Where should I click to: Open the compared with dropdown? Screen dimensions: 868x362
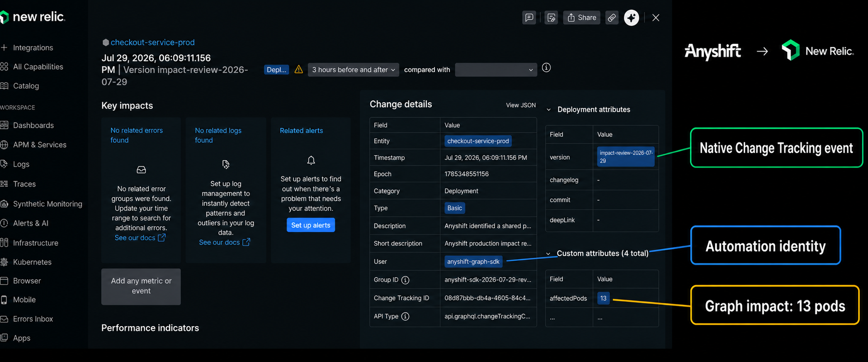tap(496, 70)
